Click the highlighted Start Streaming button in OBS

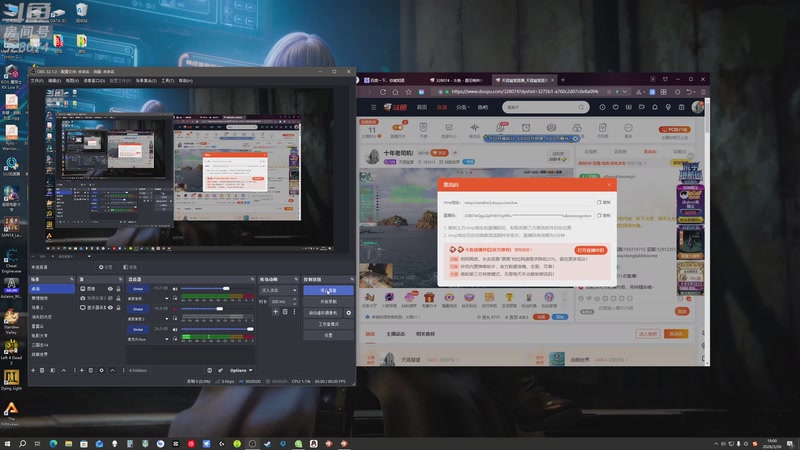click(x=328, y=290)
